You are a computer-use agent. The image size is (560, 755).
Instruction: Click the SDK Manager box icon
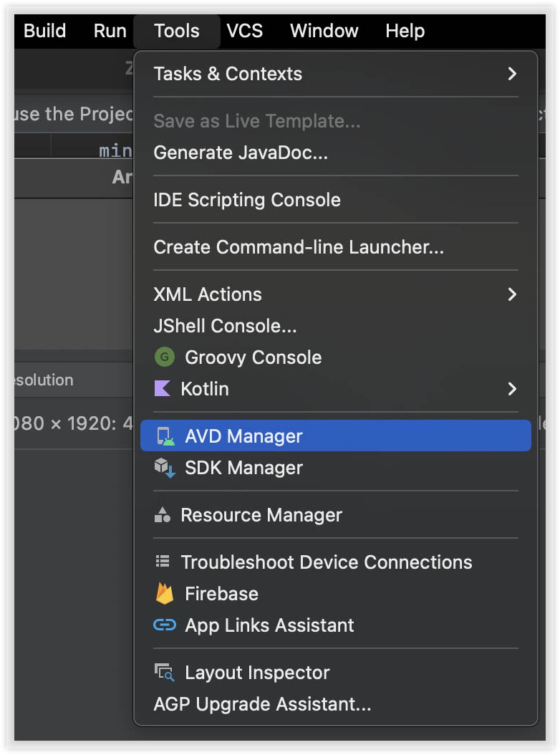pyautogui.click(x=165, y=468)
